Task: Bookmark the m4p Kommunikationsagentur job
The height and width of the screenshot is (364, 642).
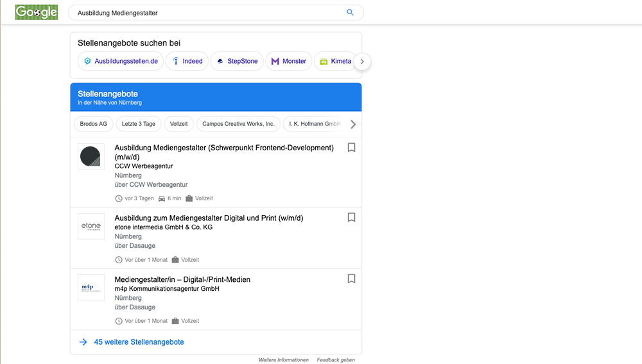Action: point(351,279)
